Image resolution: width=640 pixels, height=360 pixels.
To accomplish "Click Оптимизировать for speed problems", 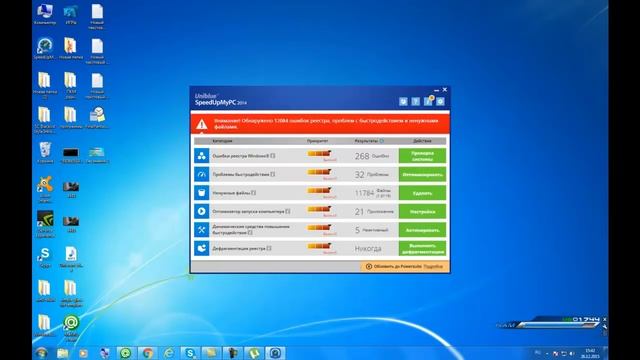I will pyautogui.click(x=422, y=174).
